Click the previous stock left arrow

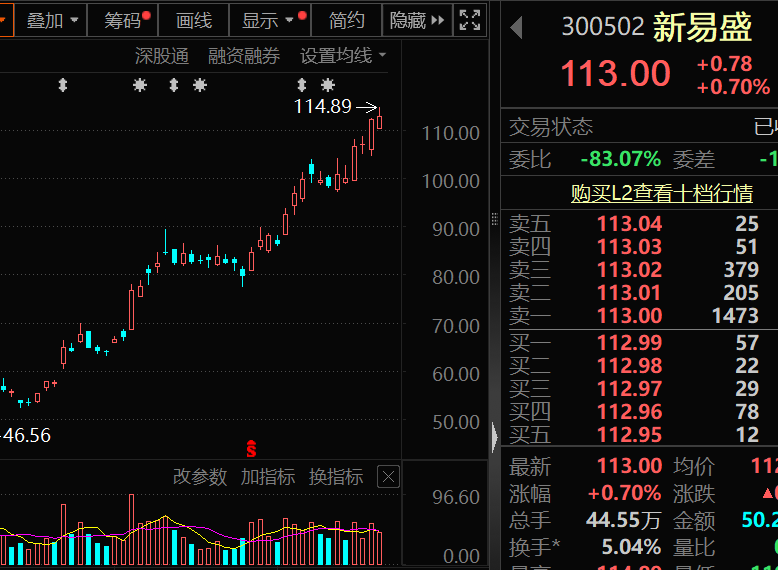pyautogui.click(x=516, y=28)
